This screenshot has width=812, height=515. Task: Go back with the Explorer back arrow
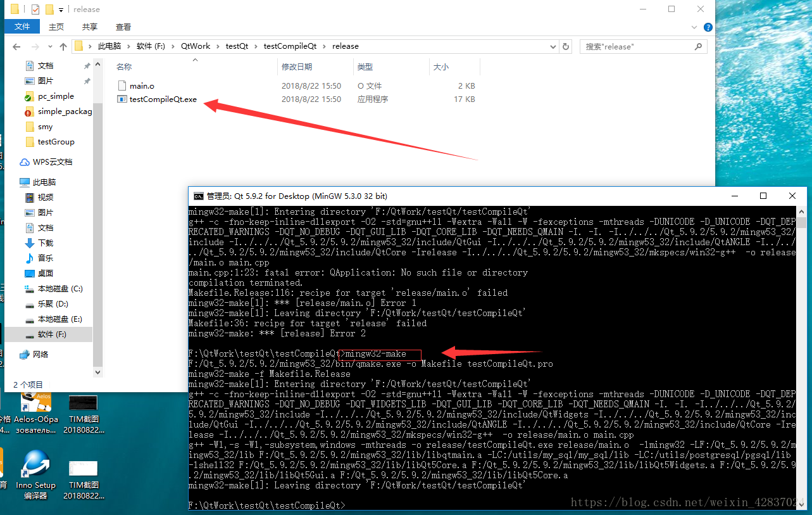pyautogui.click(x=17, y=46)
